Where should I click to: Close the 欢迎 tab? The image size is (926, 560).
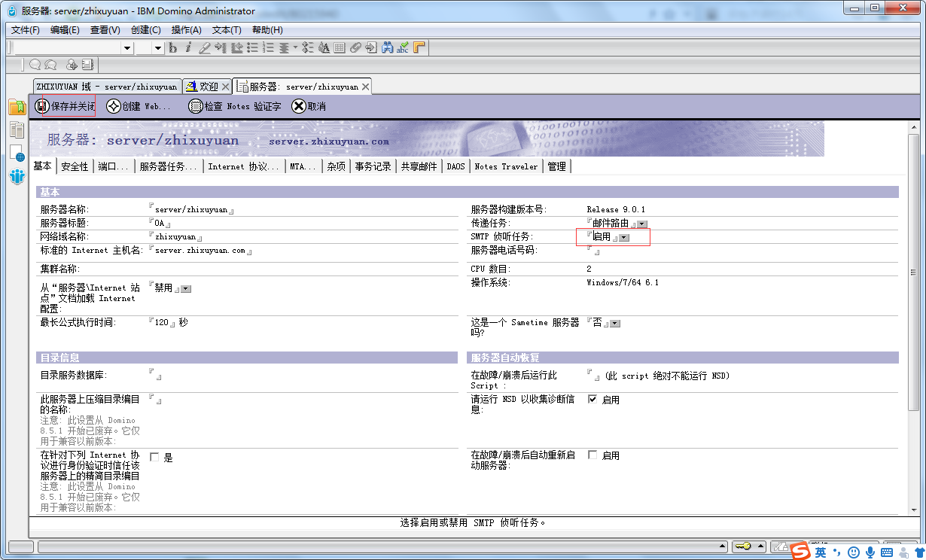coord(225,87)
